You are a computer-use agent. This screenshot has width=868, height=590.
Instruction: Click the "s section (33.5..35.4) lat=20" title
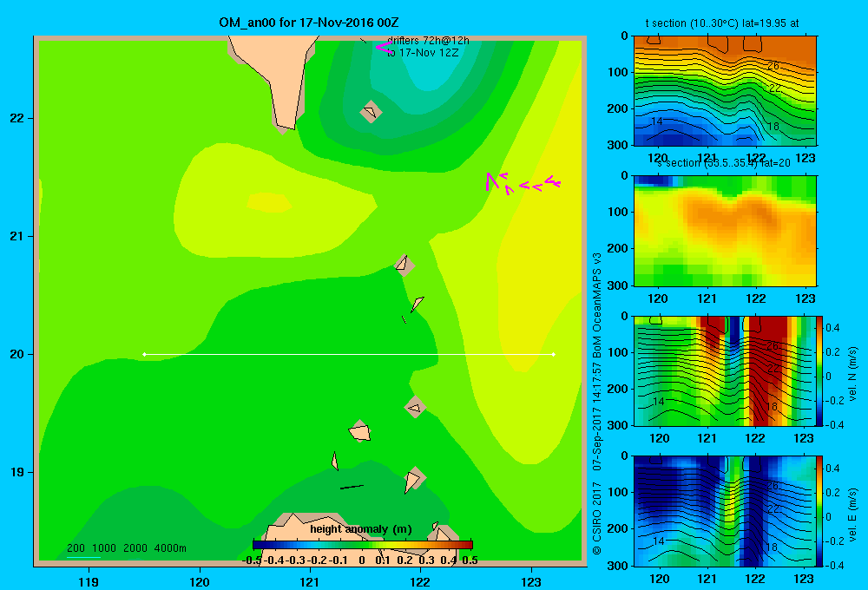[724, 163]
